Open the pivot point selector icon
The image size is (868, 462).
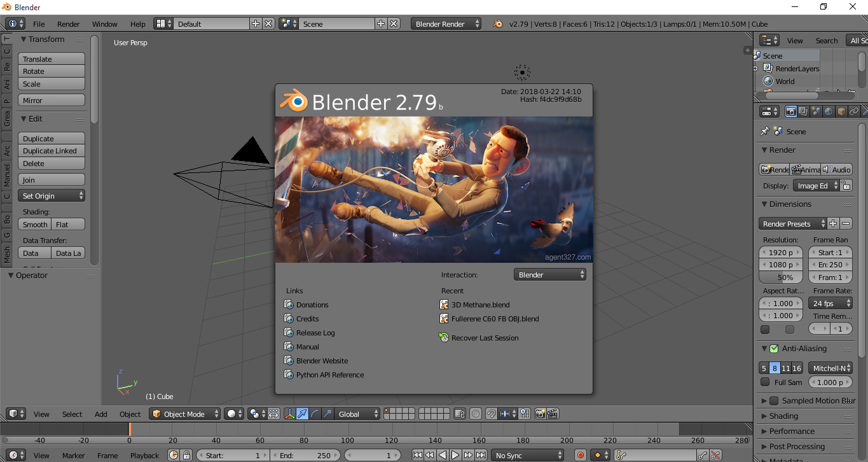256,414
